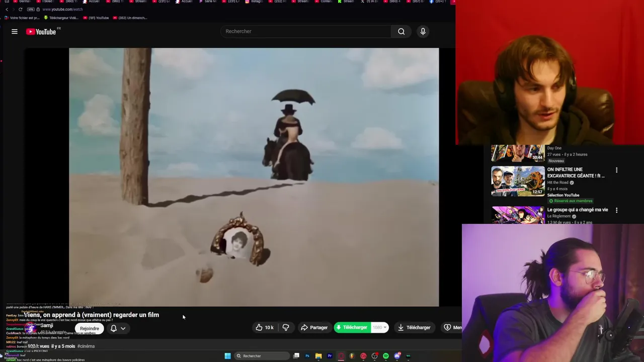Submit search with the magnifier button

[401, 31]
